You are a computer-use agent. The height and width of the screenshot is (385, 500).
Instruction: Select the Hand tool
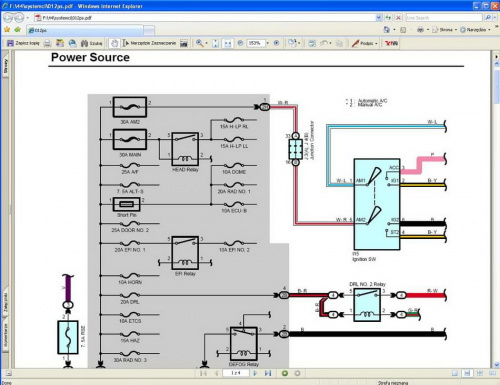(114, 43)
